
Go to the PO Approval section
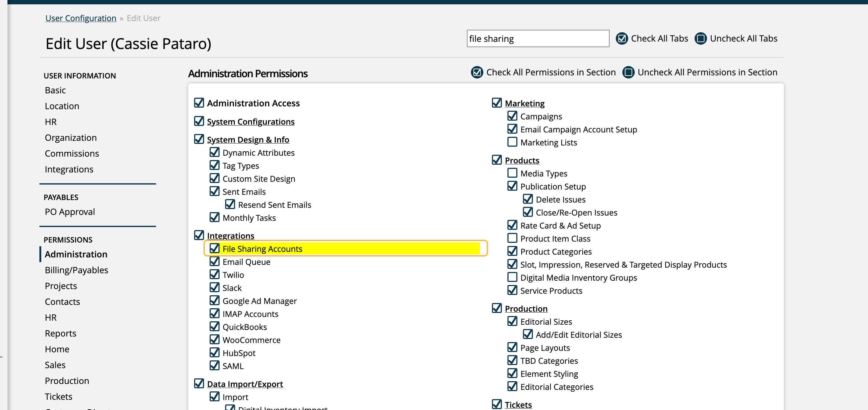coord(70,212)
